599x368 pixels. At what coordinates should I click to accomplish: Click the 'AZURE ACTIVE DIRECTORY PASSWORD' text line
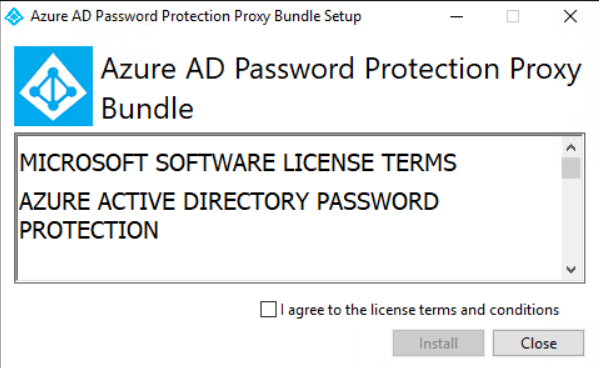tap(229, 201)
